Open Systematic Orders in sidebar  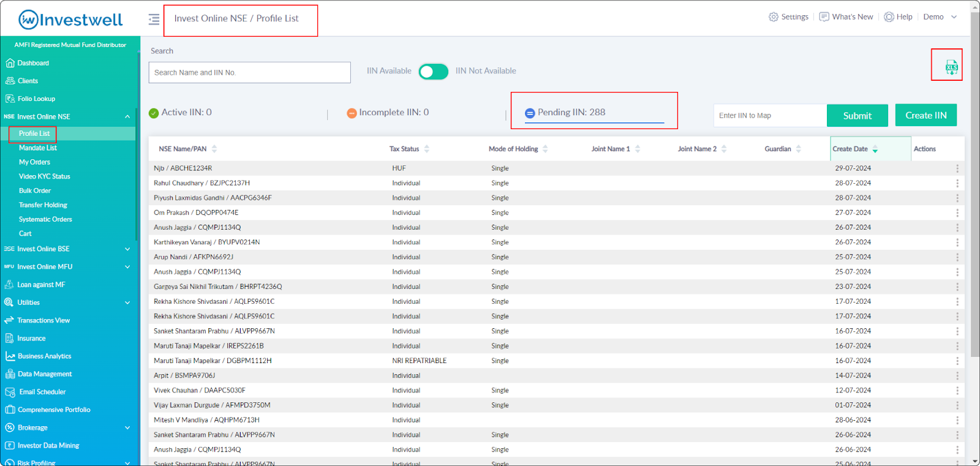45,219
